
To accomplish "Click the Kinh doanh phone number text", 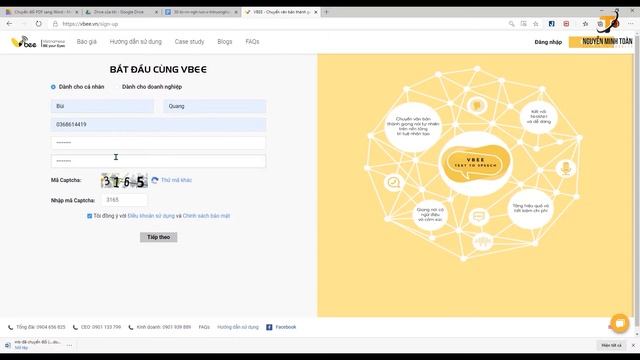I will click(x=164, y=327).
